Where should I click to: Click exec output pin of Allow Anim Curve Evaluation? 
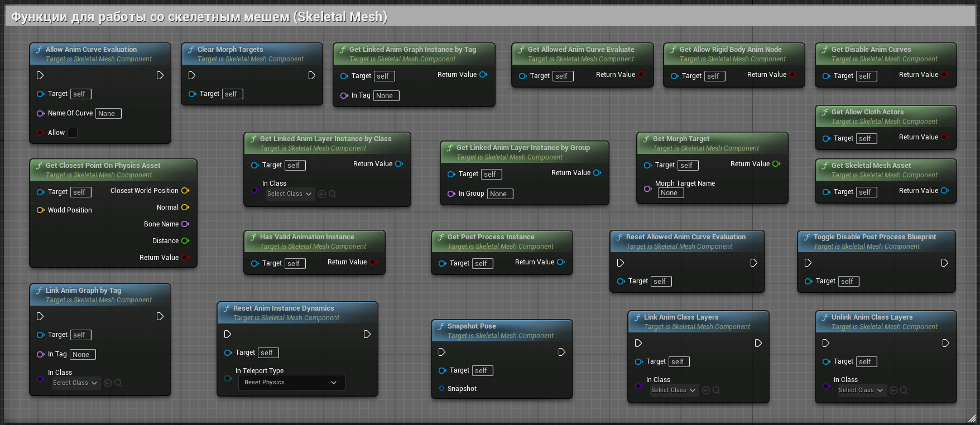click(160, 75)
